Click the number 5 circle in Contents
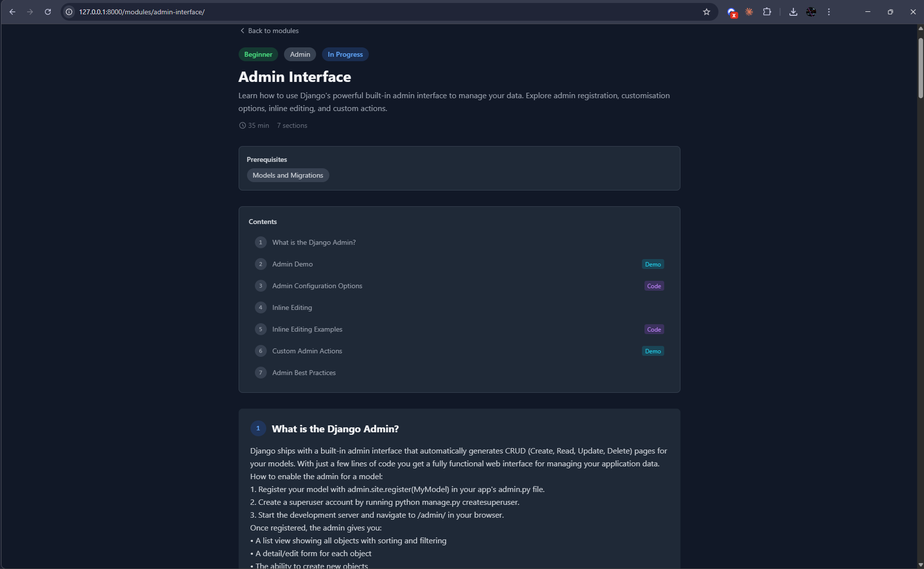The image size is (924, 569). (x=261, y=329)
